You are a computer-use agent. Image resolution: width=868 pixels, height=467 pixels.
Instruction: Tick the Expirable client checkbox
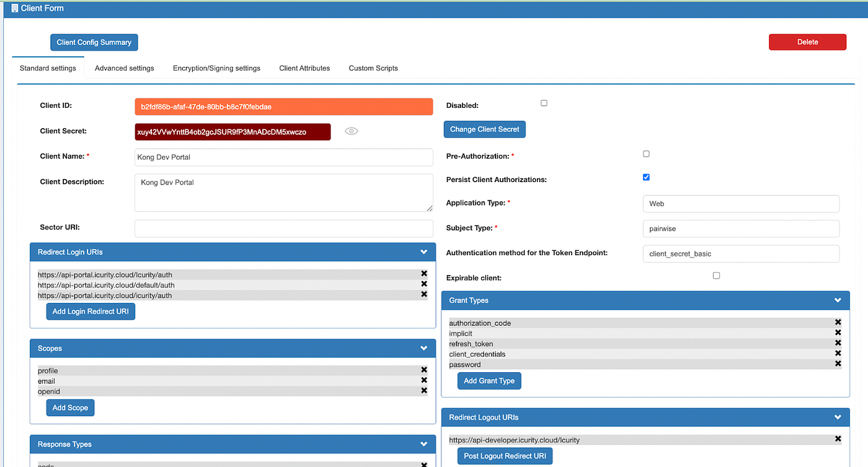(x=716, y=276)
